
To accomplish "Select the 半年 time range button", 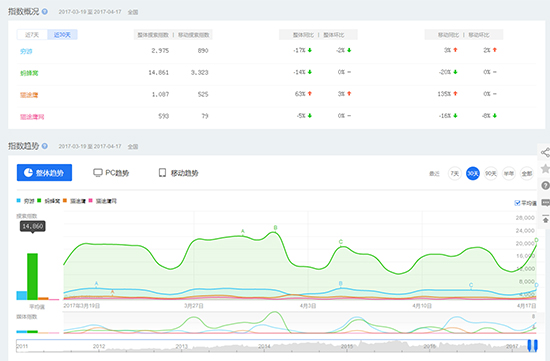I will pyautogui.click(x=509, y=173).
